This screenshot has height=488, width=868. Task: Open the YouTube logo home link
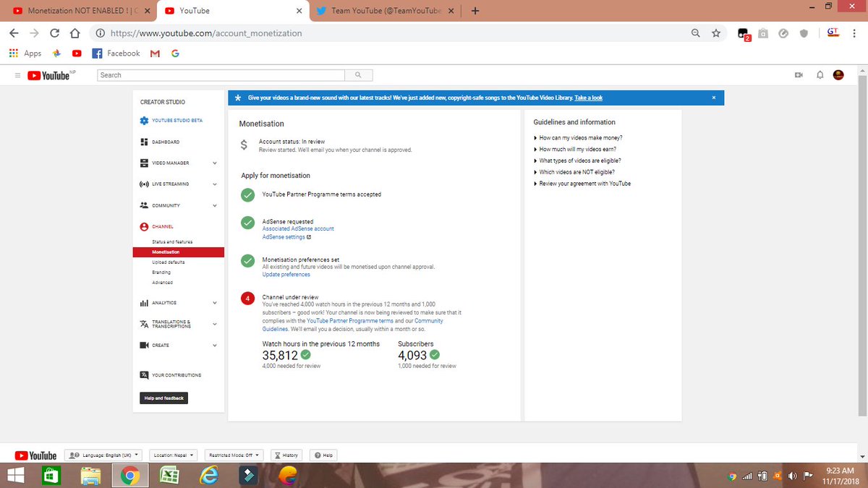(x=48, y=75)
